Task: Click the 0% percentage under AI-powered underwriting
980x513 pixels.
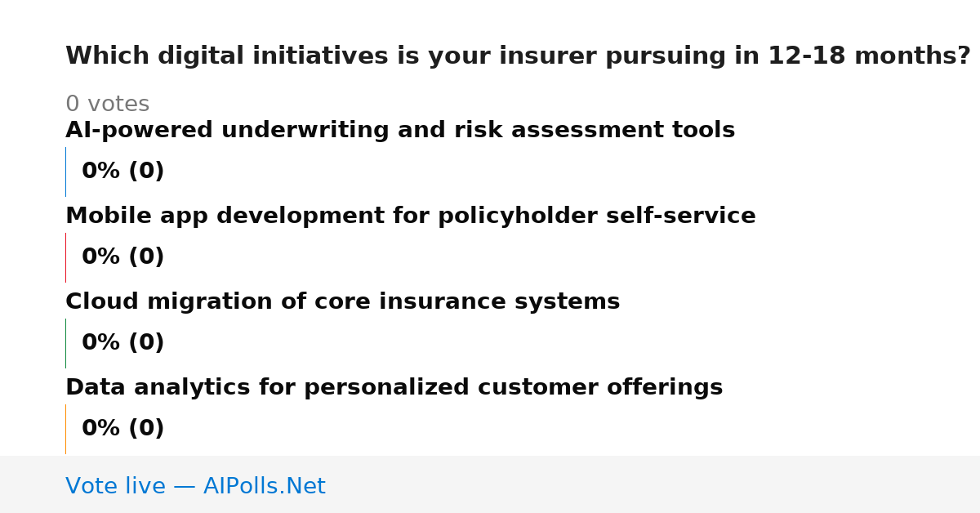Action: 101,172
